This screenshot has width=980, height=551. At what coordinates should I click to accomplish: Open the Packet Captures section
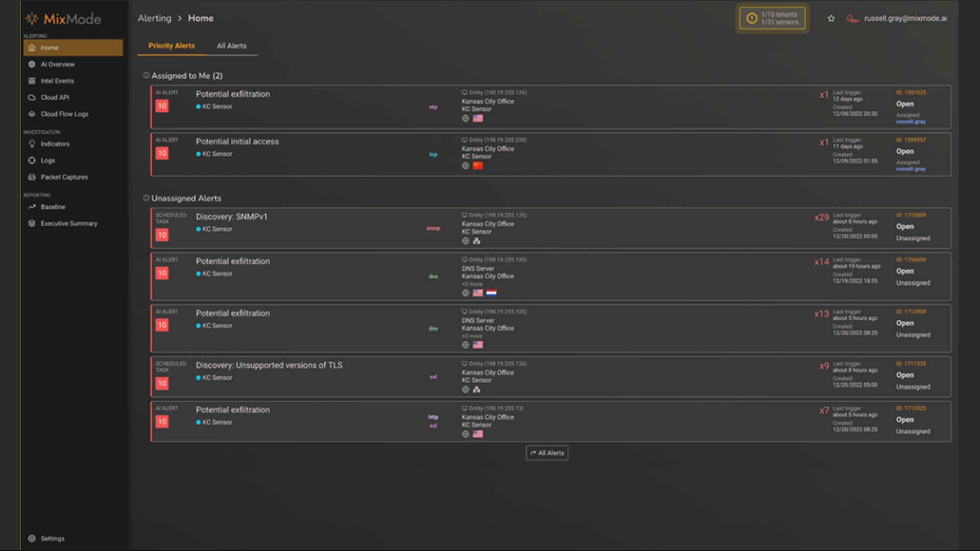click(x=64, y=177)
